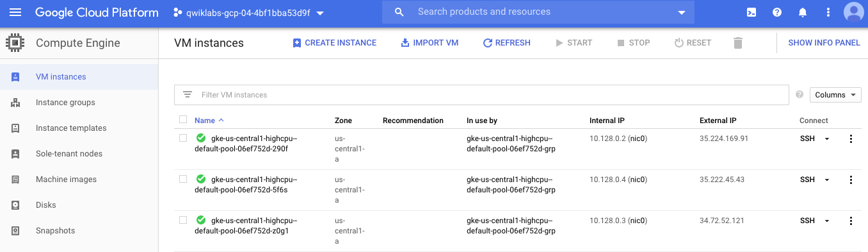This screenshot has height=252, width=868.
Task: Toggle the select-all instances checkbox
Action: pos(183,119)
